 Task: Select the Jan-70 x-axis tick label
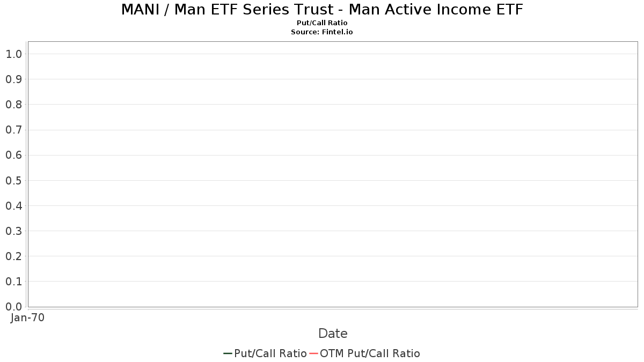pyautogui.click(x=27, y=317)
